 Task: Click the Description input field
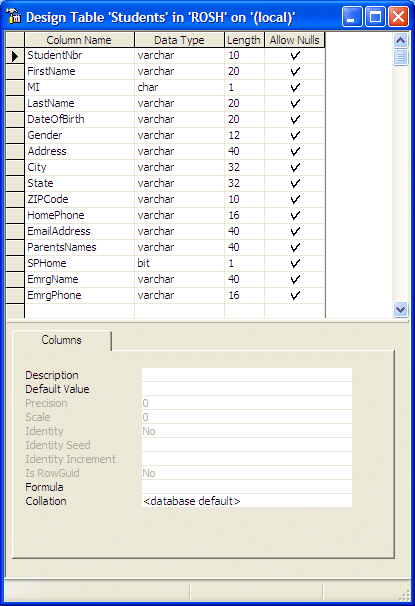247,375
